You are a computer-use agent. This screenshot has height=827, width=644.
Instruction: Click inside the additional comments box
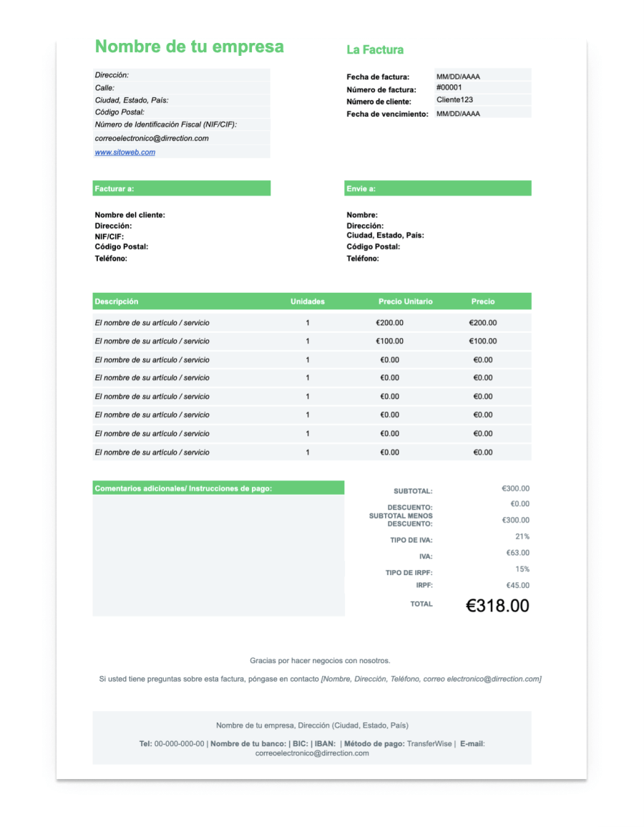pos(218,555)
